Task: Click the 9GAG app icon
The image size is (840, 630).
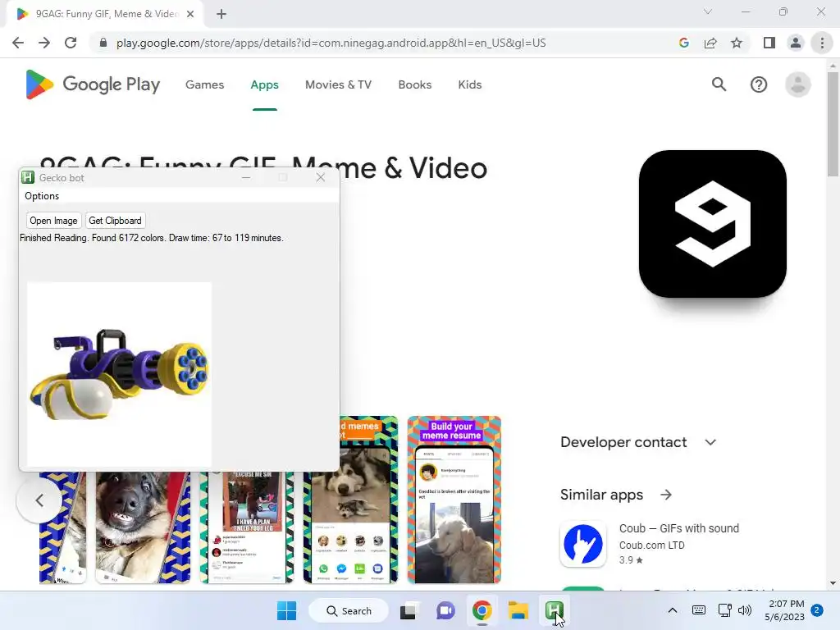Action: [713, 224]
